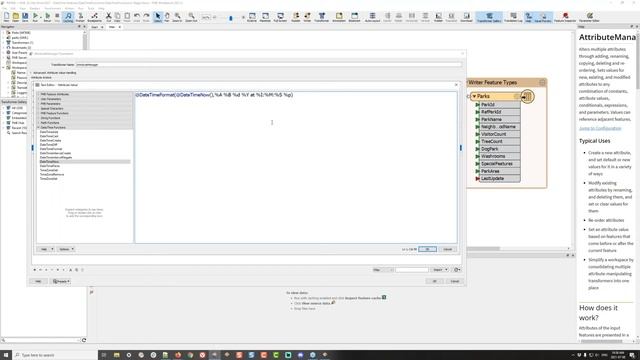Click the Filter field in AttributeManager dialog
This screenshot has width=640, height=360.
pyautogui.click(x=411, y=270)
